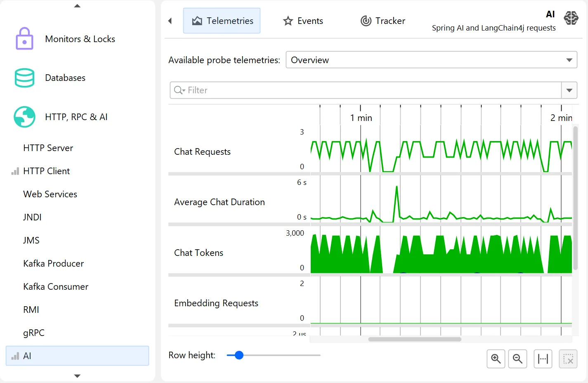Switch to the Events tab

tap(303, 21)
